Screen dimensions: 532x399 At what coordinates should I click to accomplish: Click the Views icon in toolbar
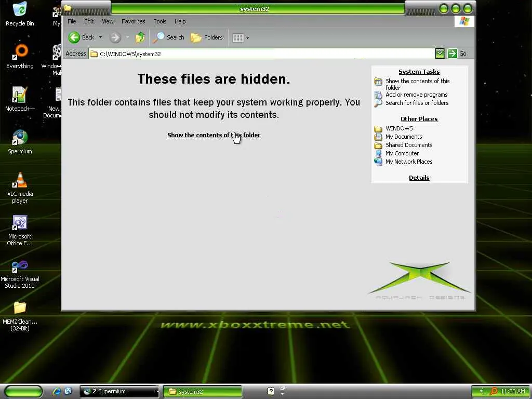click(238, 37)
